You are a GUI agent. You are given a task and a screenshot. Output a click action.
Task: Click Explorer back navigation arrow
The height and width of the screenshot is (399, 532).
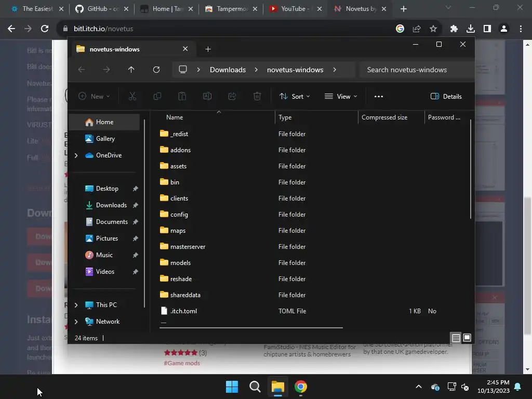pos(82,70)
